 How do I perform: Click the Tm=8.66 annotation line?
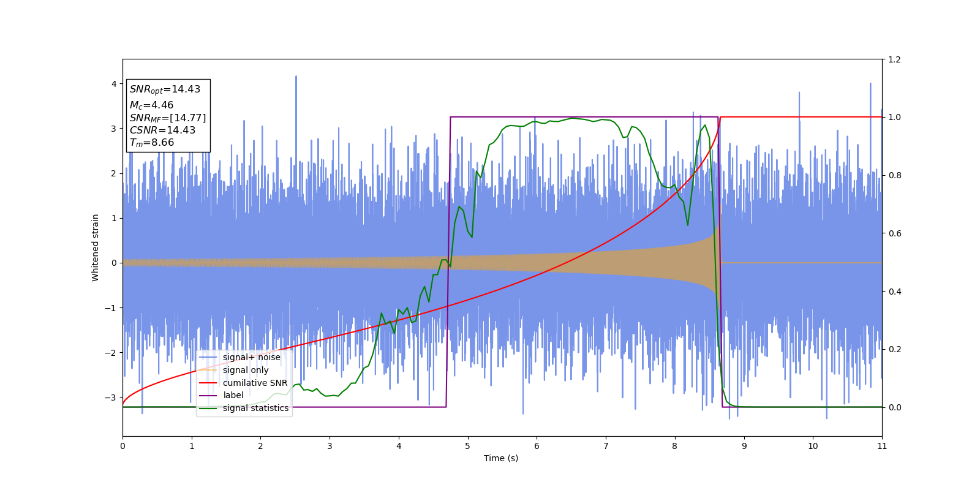click(x=152, y=143)
